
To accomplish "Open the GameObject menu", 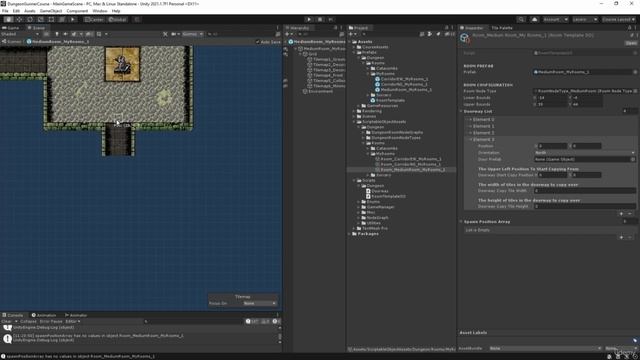I will tap(51, 11).
